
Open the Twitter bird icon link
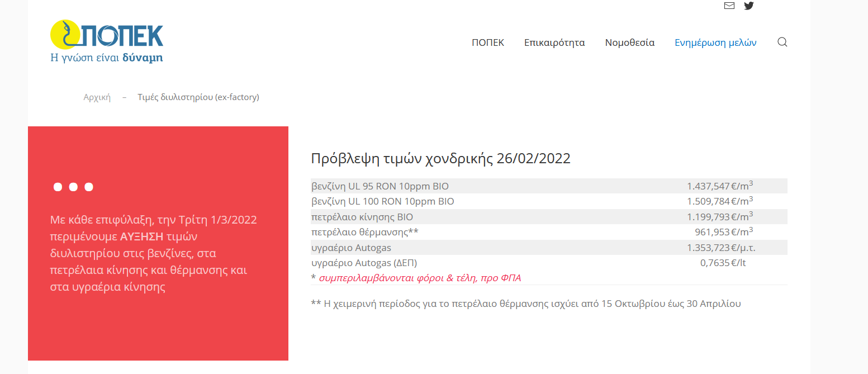(x=749, y=6)
